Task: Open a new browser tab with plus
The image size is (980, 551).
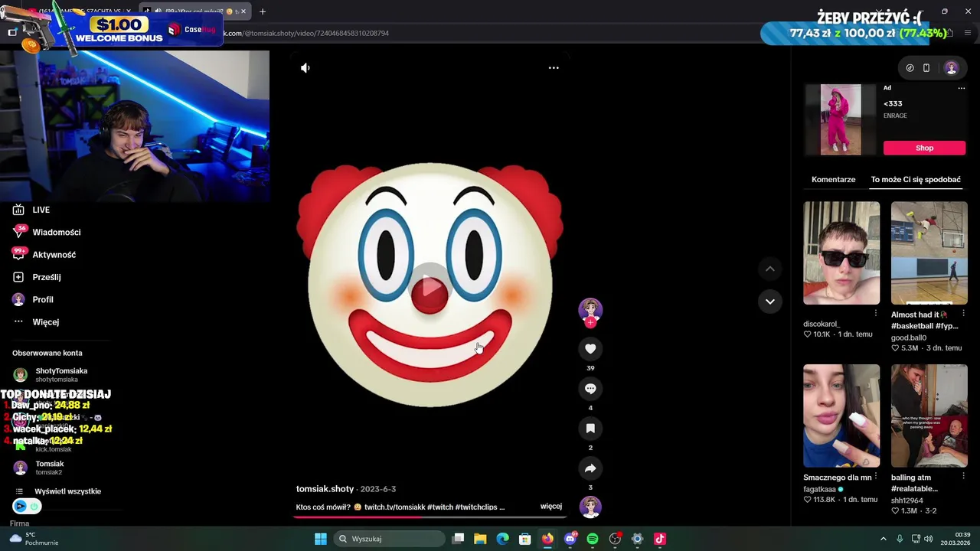Action: coord(263,11)
